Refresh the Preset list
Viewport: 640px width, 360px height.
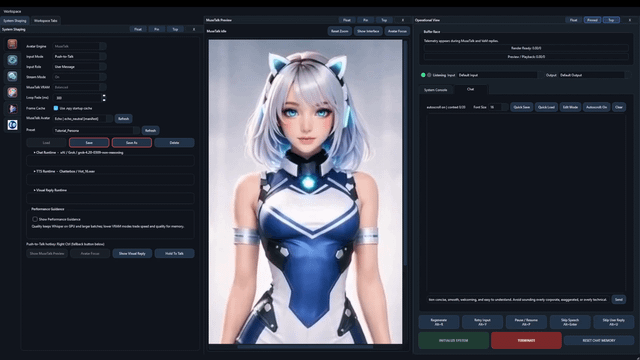click(150, 130)
